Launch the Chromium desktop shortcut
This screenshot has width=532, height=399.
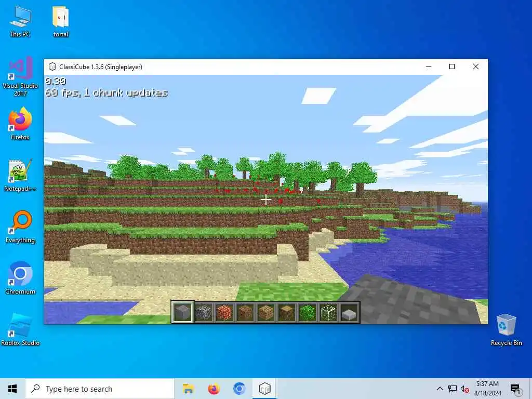[20, 278]
